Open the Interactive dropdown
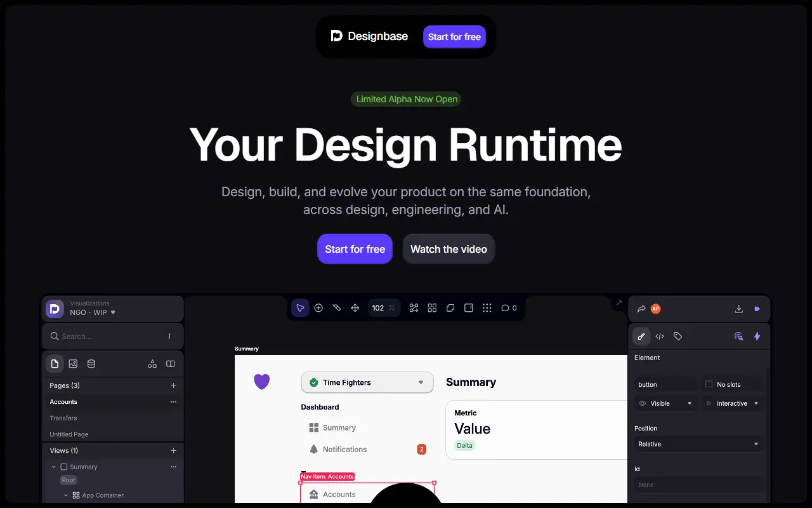 coord(733,403)
